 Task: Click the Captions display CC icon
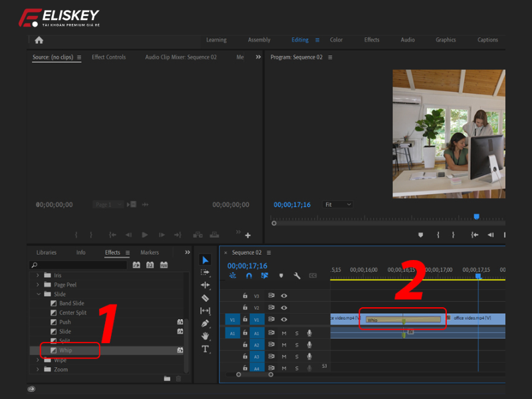(313, 276)
